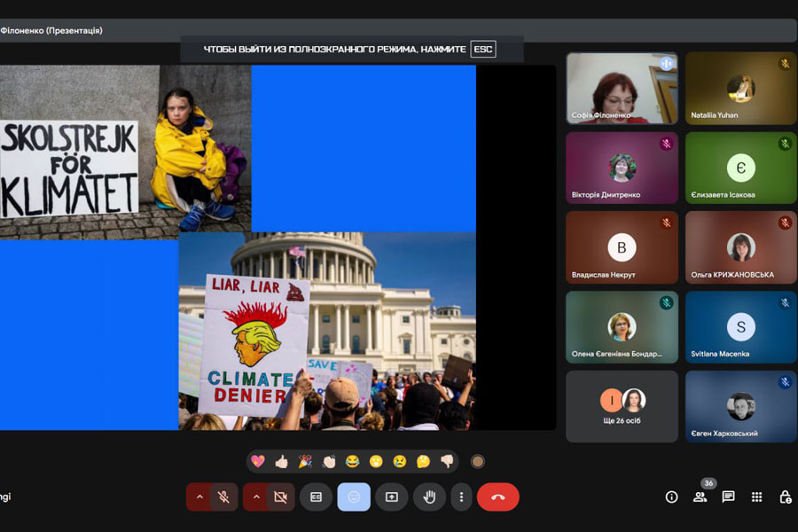Click the participant count badge 36
Image resolution: width=798 pixels, height=532 pixels.
(x=708, y=483)
